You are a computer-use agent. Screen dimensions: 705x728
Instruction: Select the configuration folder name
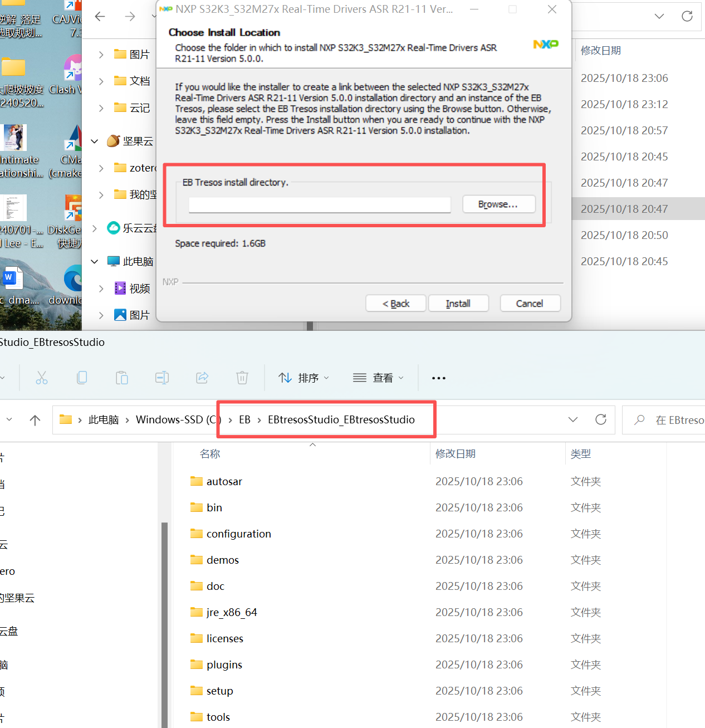[x=239, y=534]
